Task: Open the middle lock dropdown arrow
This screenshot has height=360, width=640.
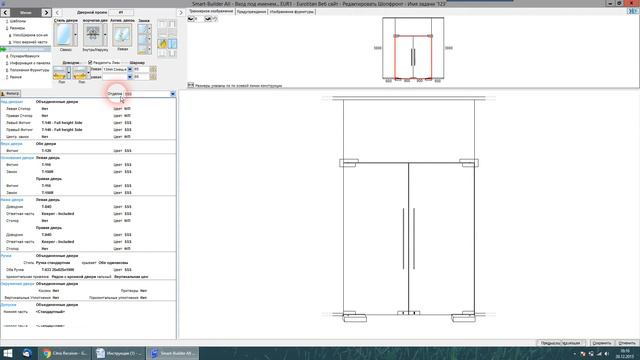Action: pyautogui.click(x=149, y=39)
